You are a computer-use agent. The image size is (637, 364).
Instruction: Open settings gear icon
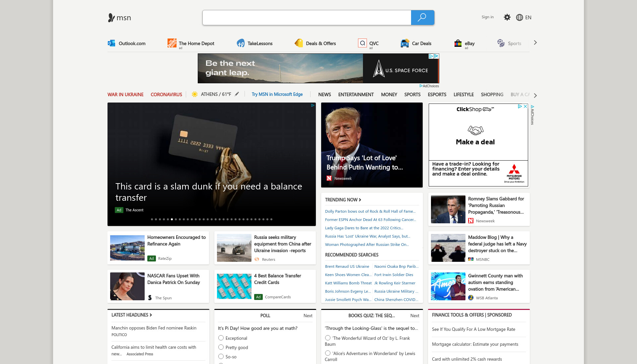507,17
